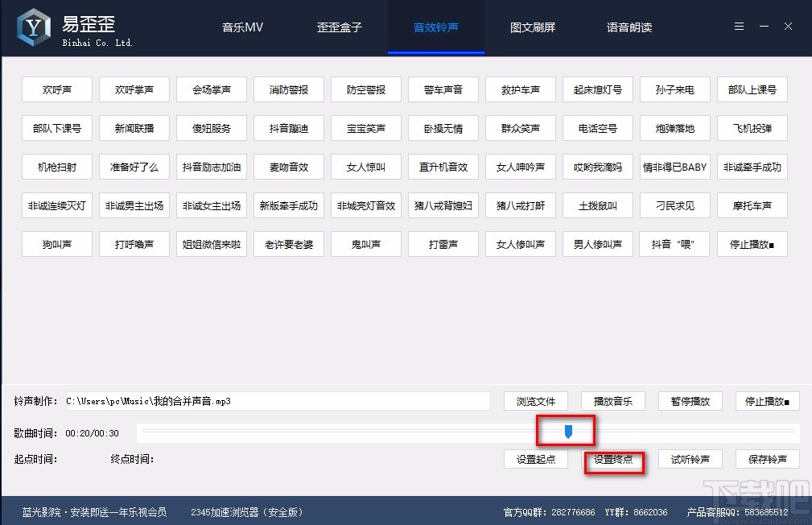Click the 蓝光影院 promo link in footer

93,511
